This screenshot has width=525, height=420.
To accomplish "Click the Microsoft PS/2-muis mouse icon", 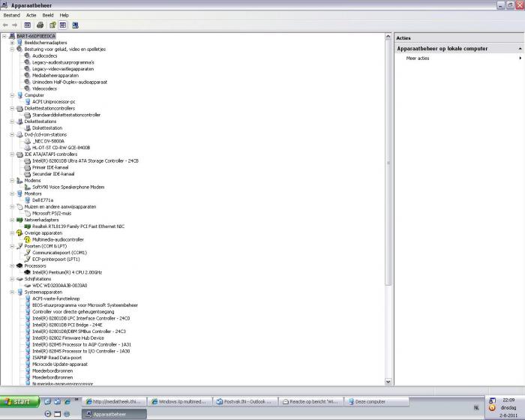I will [28, 213].
